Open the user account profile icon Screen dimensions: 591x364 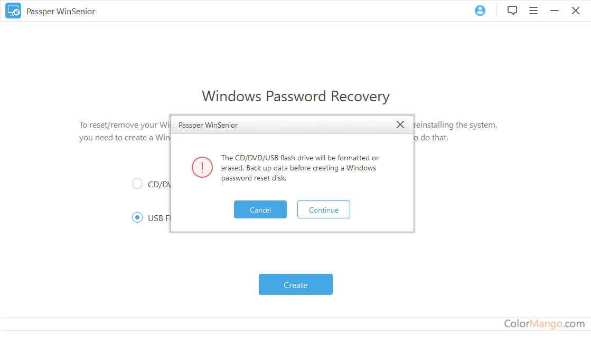pos(480,11)
